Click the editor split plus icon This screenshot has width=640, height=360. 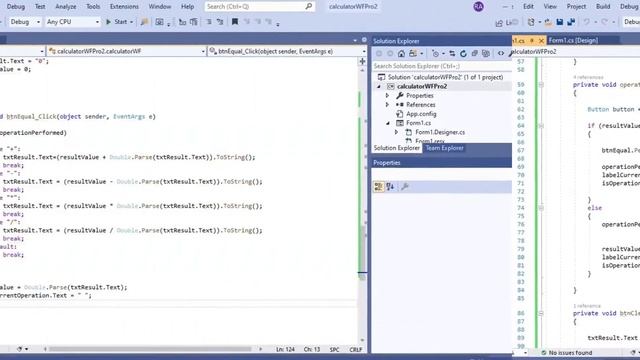(x=362, y=61)
